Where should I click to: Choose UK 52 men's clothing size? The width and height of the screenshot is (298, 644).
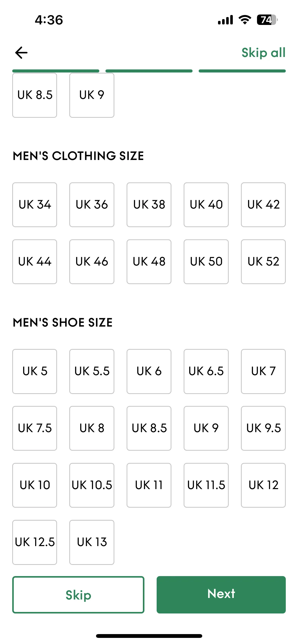click(x=263, y=262)
